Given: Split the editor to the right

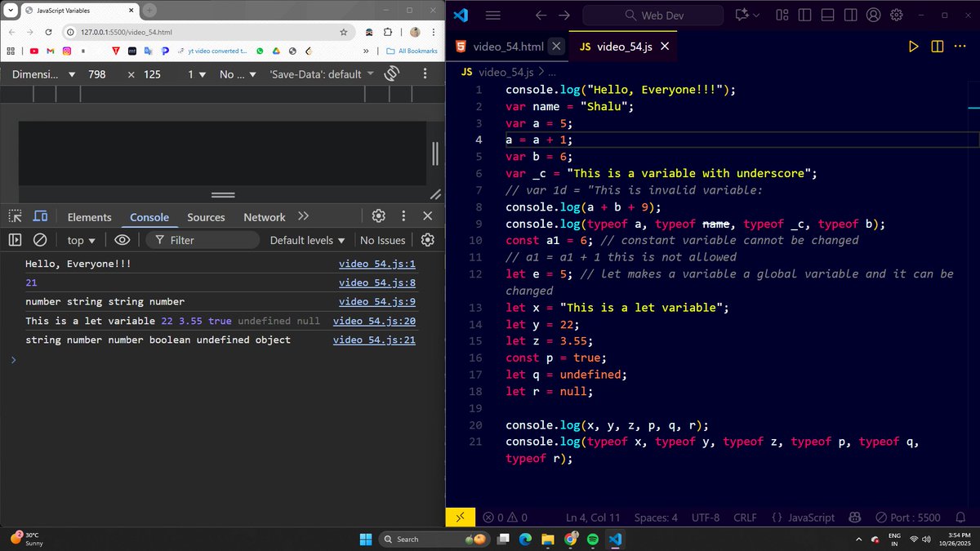Looking at the screenshot, I should click(937, 47).
